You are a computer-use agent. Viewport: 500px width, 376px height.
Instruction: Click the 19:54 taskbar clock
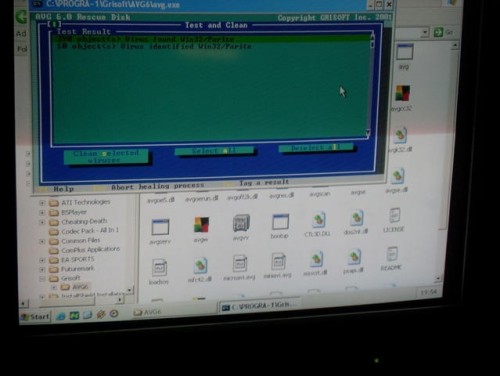click(x=429, y=292)
